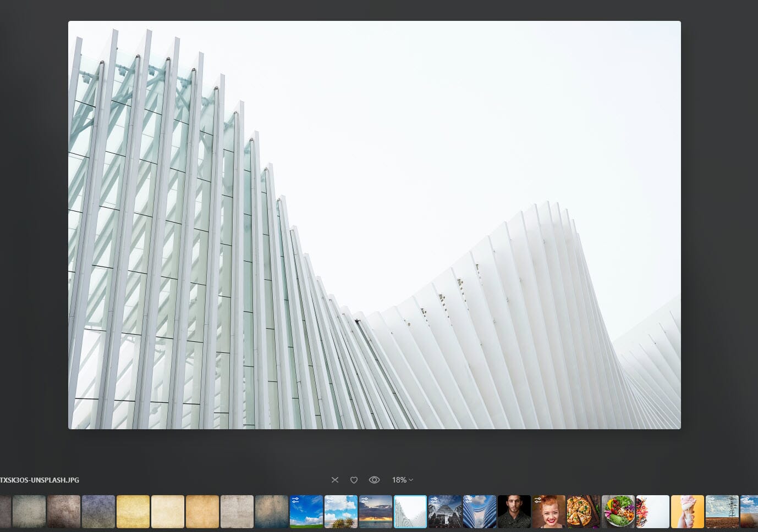Select the pizza photo thumbnail
Viewport: 758px width, 532px height.
pos(584,512)
